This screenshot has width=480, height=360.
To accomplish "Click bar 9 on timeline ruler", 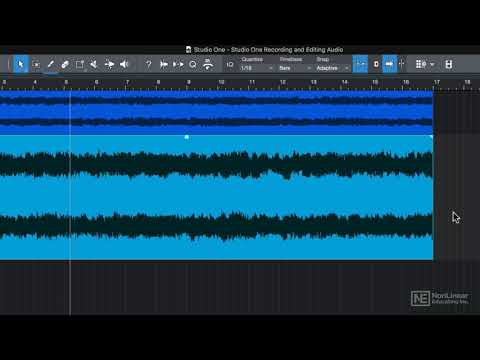I will (x=189, y=82).
